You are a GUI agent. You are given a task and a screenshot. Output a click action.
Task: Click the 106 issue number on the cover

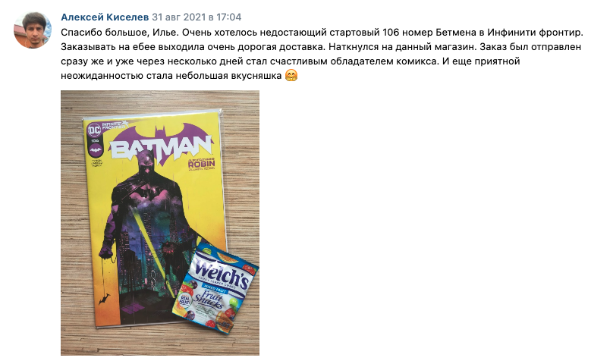coord(94,140)
